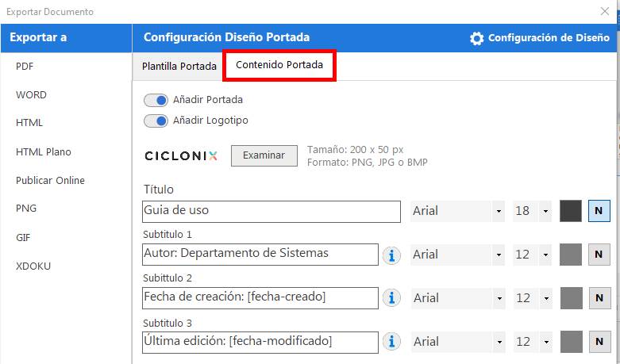Click info icon beside Subtitulo 2 field

pos(391,298)
